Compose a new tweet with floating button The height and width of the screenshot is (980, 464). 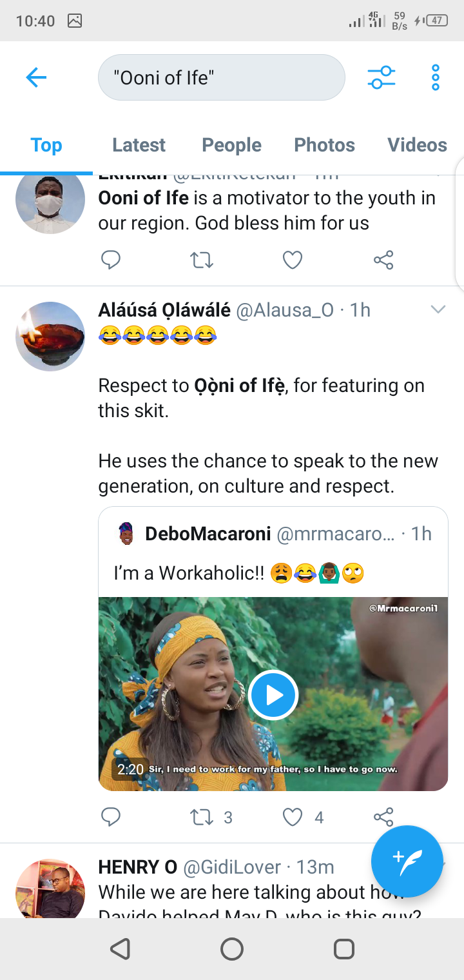pos(407,861)
